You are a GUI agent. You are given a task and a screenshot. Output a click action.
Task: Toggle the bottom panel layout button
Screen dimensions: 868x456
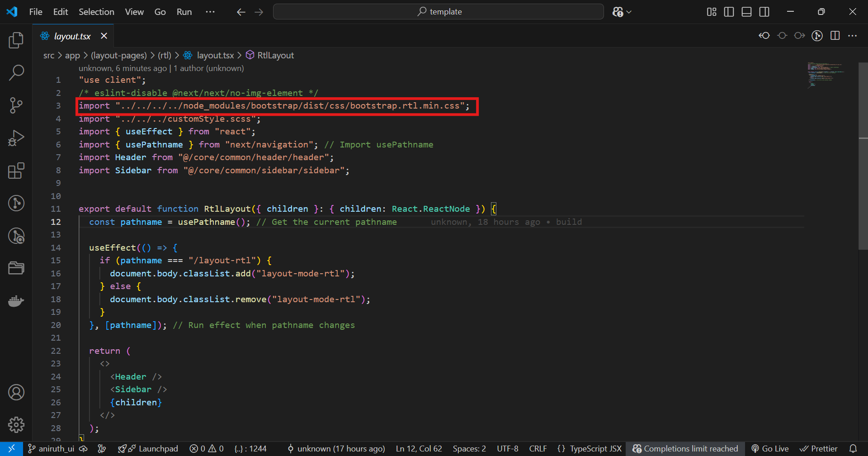click(746, 12)
